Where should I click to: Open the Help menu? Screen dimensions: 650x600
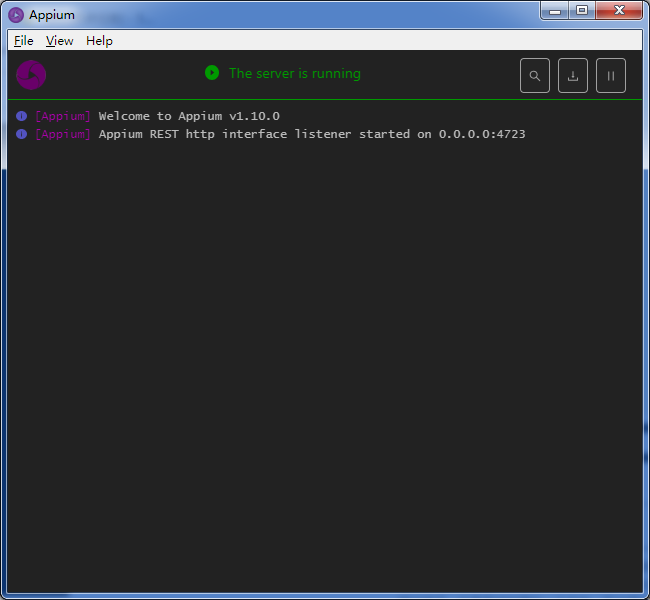(x=99, y=41)
